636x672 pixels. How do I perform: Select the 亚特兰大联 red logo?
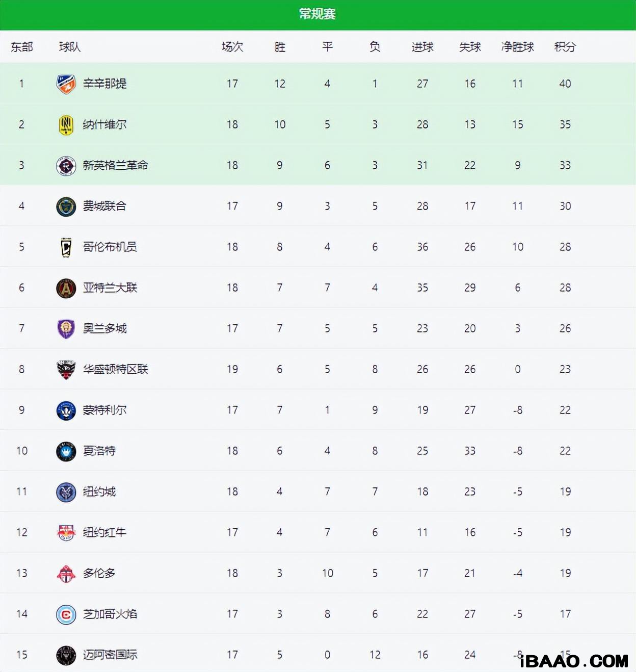(66, 288)
